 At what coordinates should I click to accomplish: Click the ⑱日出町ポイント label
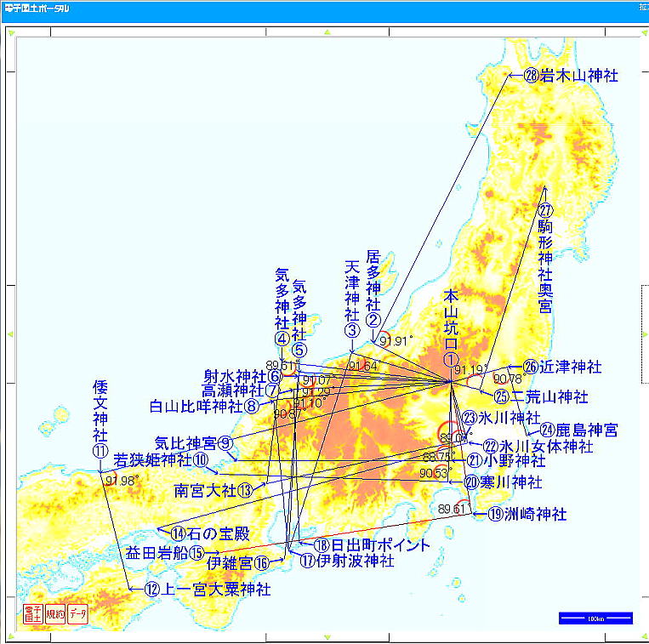[371, 545]
